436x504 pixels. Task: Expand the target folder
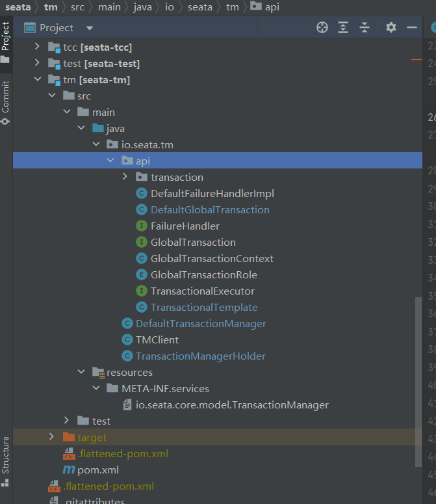tap(52, 436)
